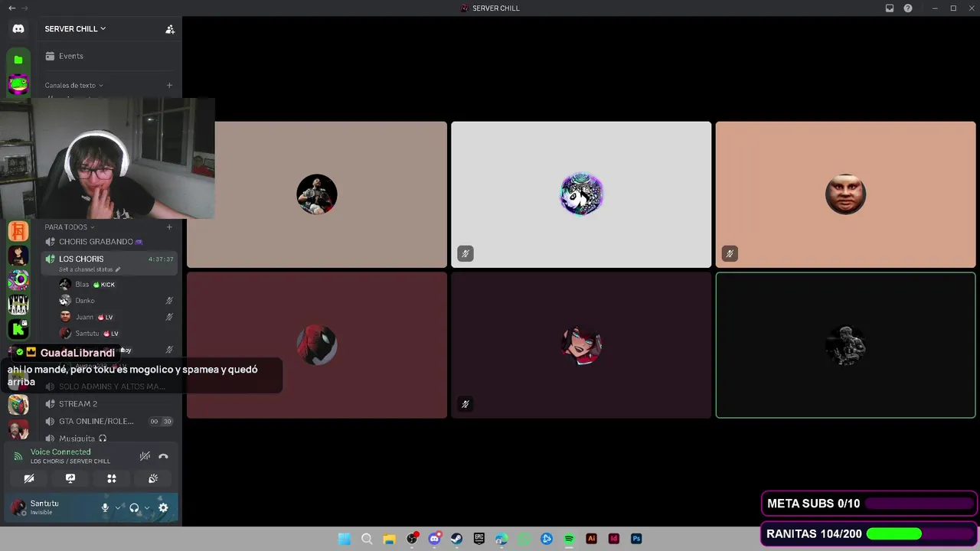Deafen with the headphones icon

pos(134,507)
